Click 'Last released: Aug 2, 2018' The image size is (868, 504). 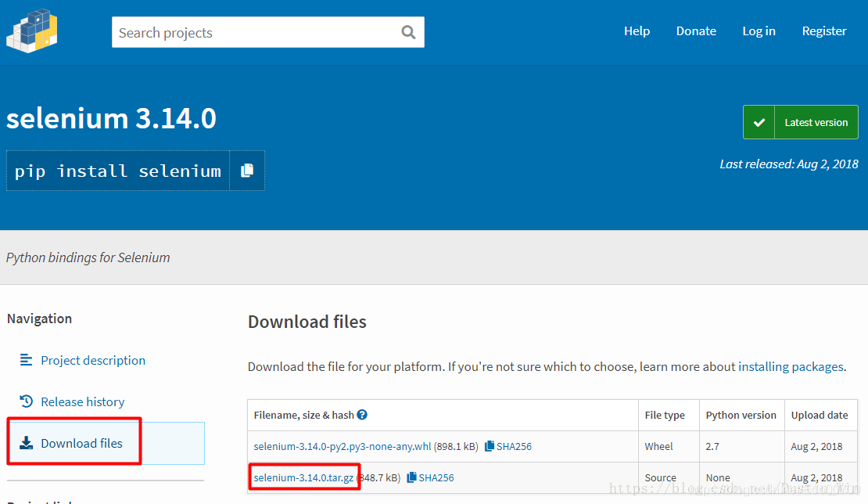pos(789,164)
